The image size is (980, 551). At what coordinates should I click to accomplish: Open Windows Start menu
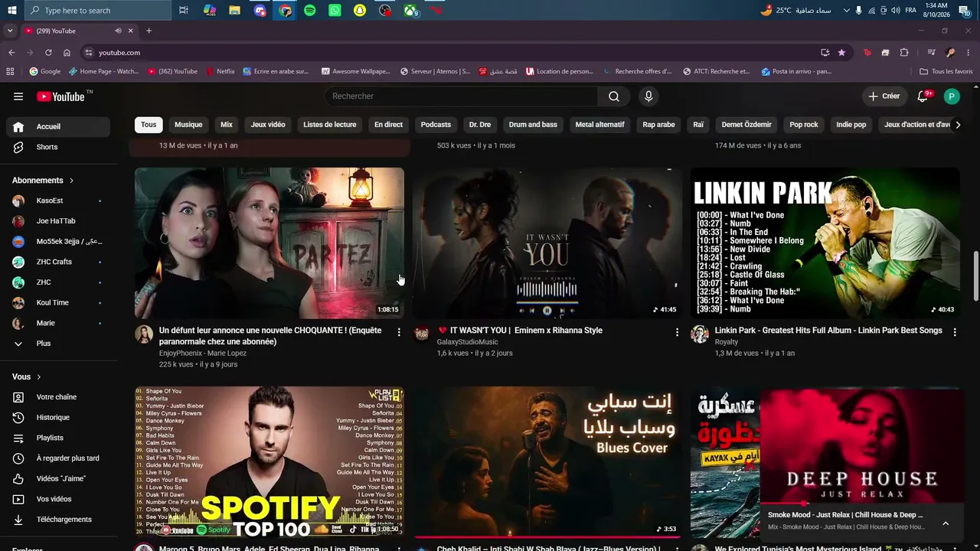[11, 10]
